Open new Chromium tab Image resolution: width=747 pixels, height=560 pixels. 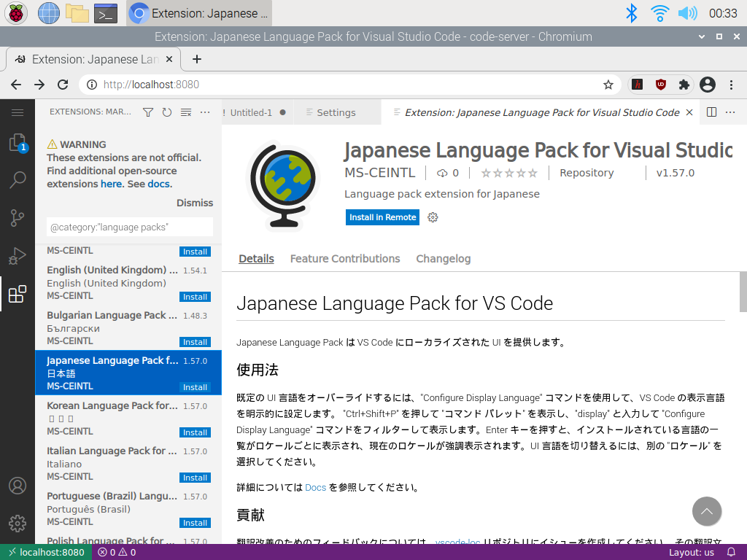click(x=197, y=59)
